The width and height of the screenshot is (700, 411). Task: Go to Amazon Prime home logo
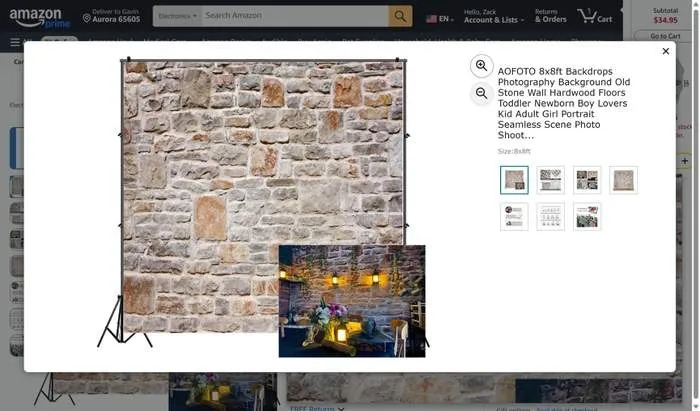(x=40, y=17)
